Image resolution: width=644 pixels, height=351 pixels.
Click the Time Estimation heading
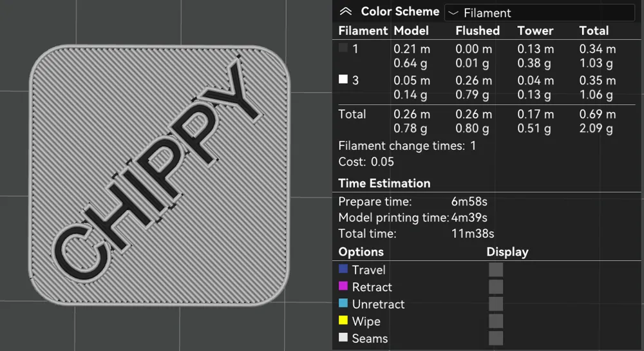(x=384, y=183)
